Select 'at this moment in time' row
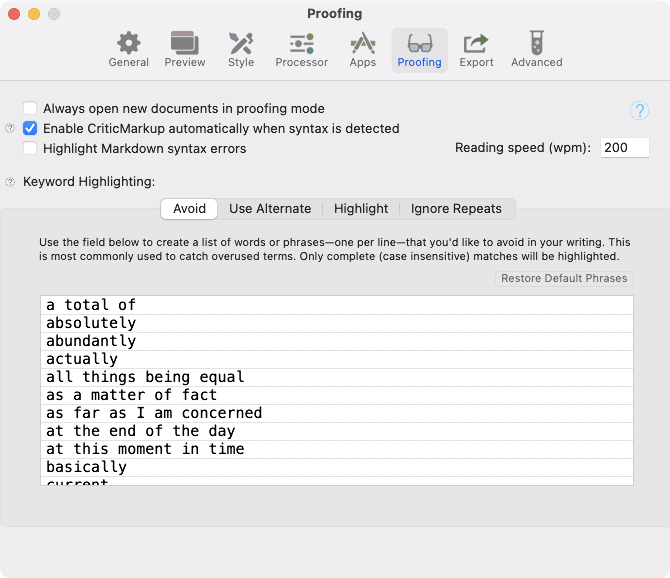This screenshot has height=578, width=670. [337, 449]
